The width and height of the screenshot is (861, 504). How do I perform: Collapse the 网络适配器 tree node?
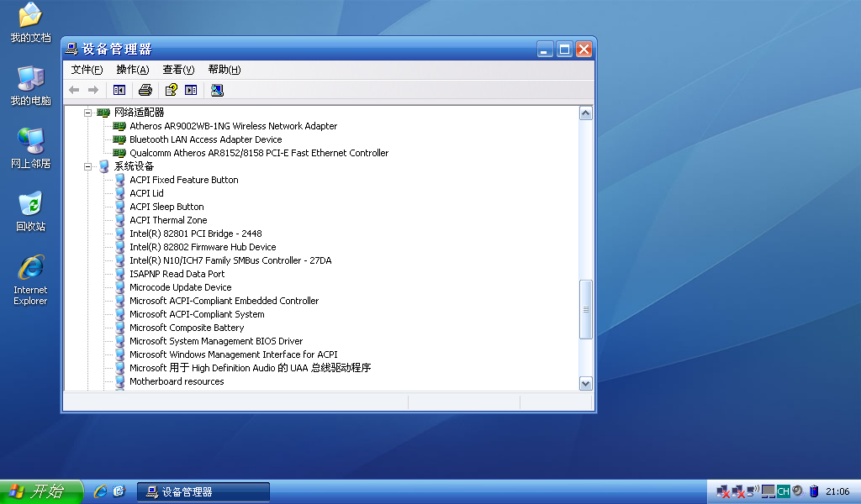click(87, 113)
